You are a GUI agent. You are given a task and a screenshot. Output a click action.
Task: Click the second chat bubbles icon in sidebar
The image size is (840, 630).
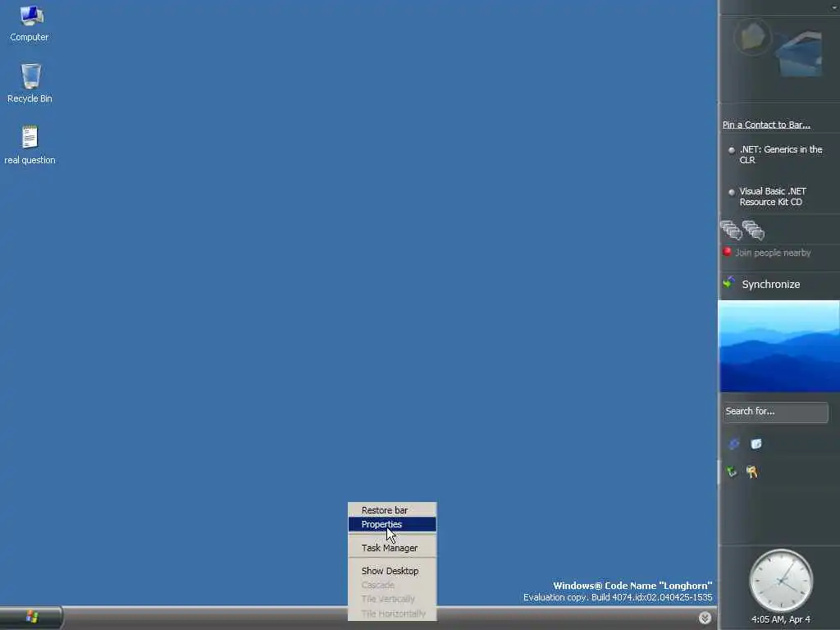pyautogui.click(x=753, y=230)
